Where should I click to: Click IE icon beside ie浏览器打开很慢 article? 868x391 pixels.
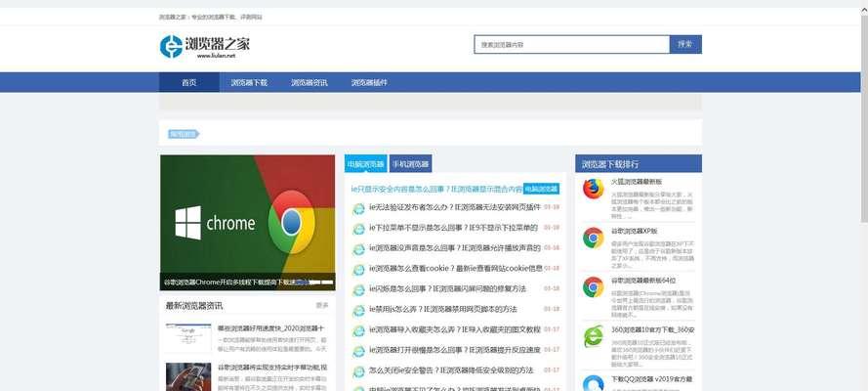(x=358, y=351)
